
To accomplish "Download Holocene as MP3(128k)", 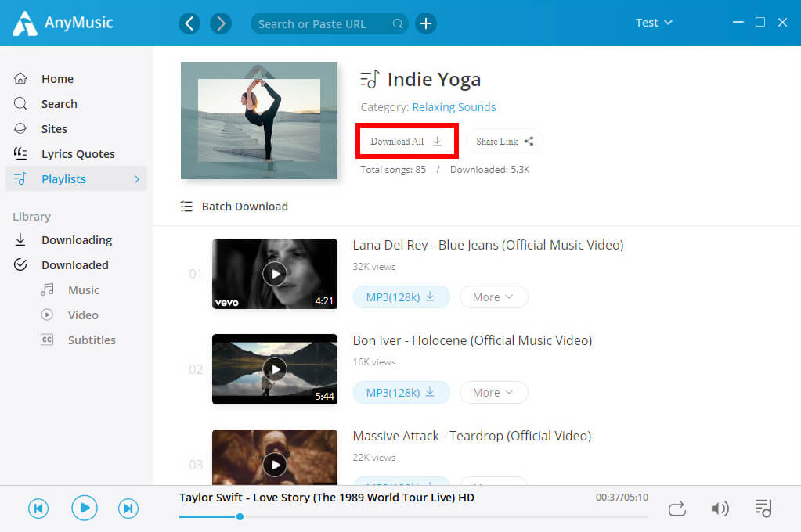I will 401,393.
